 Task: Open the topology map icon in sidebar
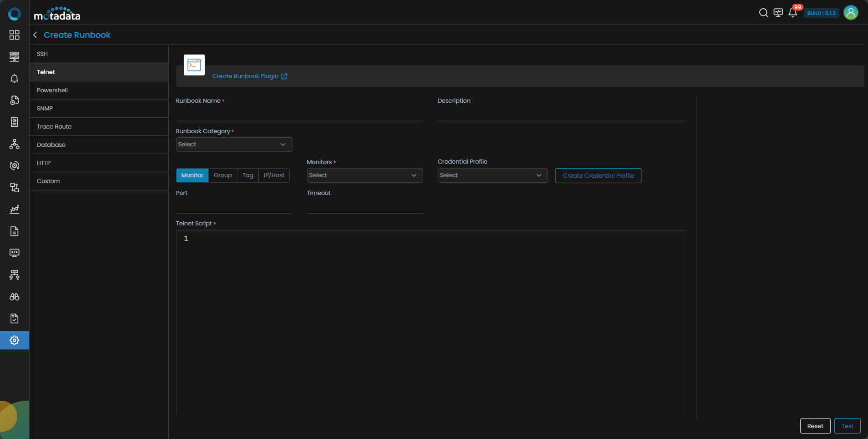pyautogui.click(x=15, y=144)
